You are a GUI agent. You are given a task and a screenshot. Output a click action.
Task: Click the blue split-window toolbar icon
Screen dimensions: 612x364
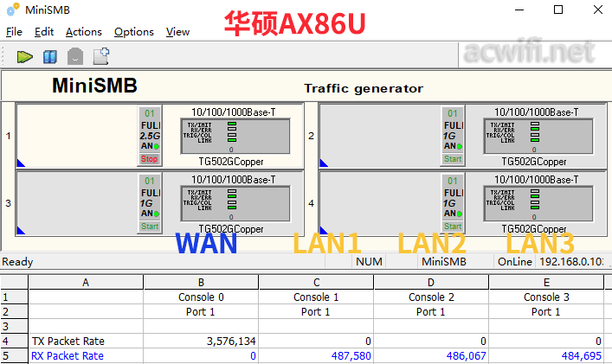[50, 57]
